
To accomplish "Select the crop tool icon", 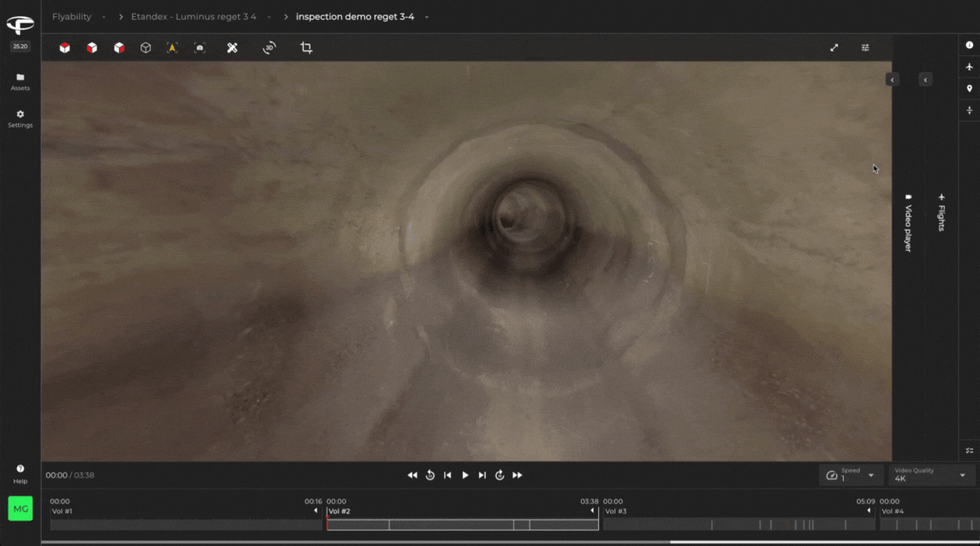I will pos(306,48).
